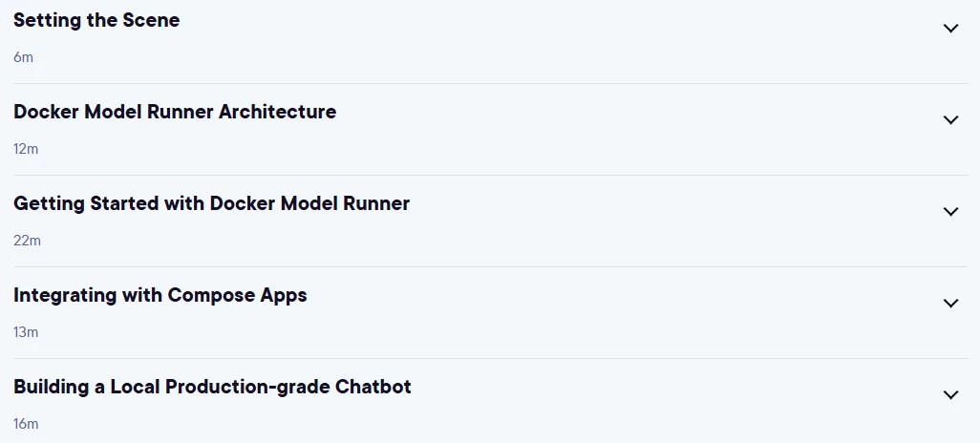Click the 13m duration under Compose Apps
Screen dimensions: 980x443
[x=26, y=332]
